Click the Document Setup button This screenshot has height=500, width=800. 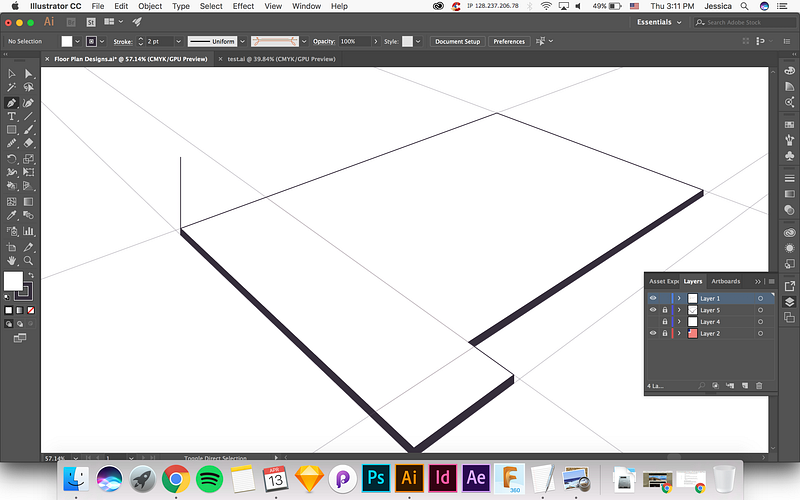click(x=458, y=42)
